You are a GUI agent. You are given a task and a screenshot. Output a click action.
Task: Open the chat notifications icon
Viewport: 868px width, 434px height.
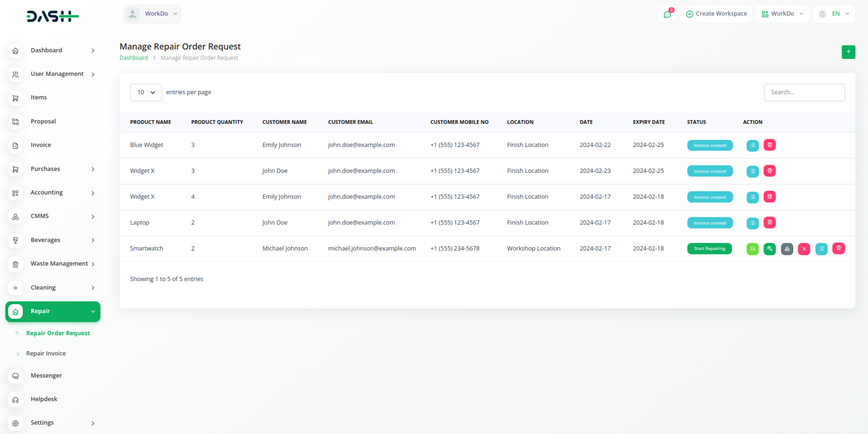coord(667,14)
